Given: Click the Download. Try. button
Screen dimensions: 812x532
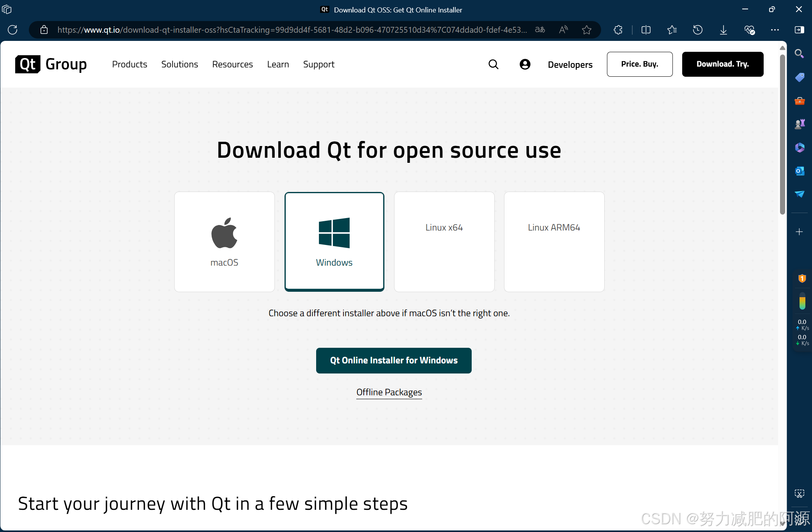Looking at the screenshot, I should pos(723,64).
